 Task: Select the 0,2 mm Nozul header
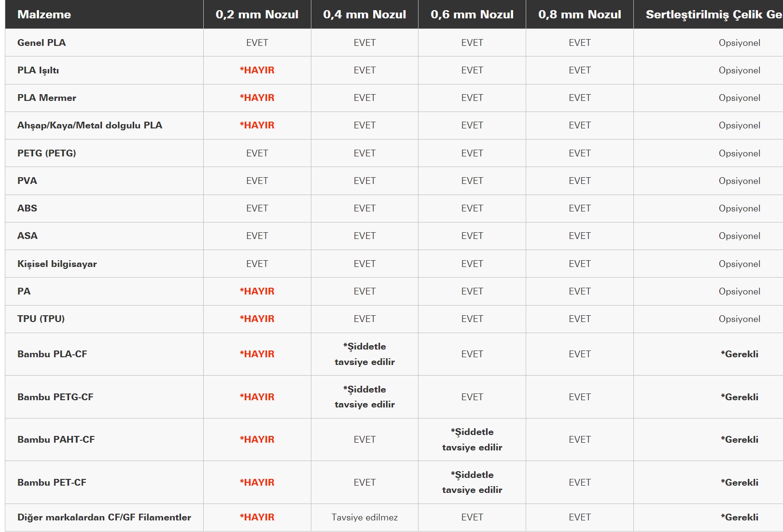click(257, 14)
